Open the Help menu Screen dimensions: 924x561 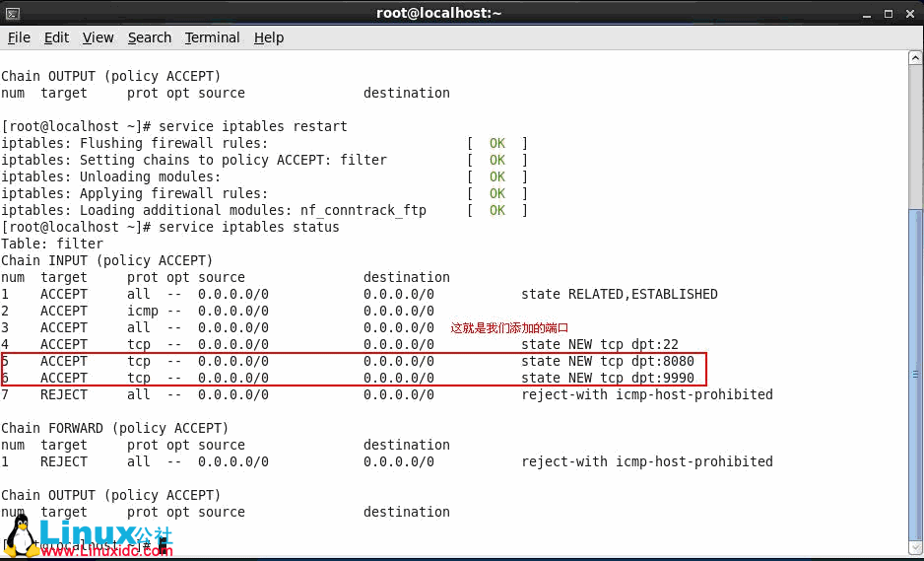269,37
